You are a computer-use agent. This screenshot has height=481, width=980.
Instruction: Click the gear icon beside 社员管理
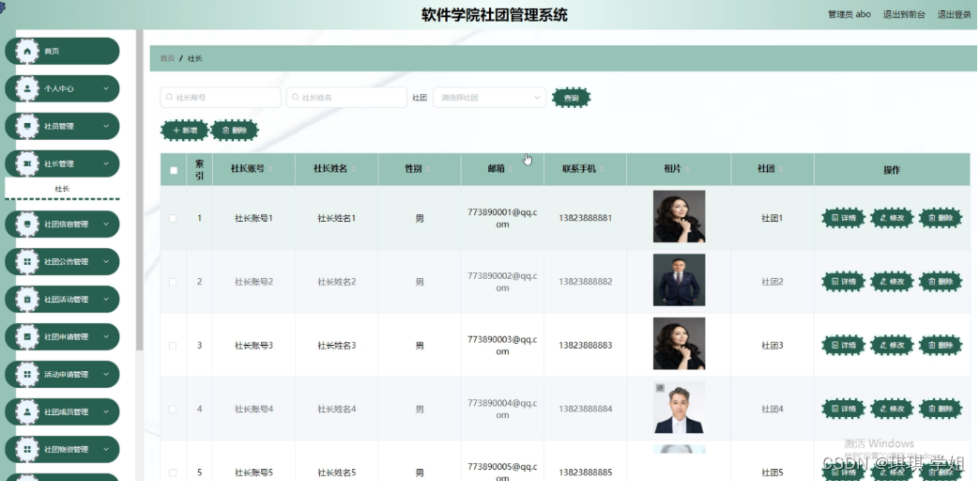click(27, 126)
